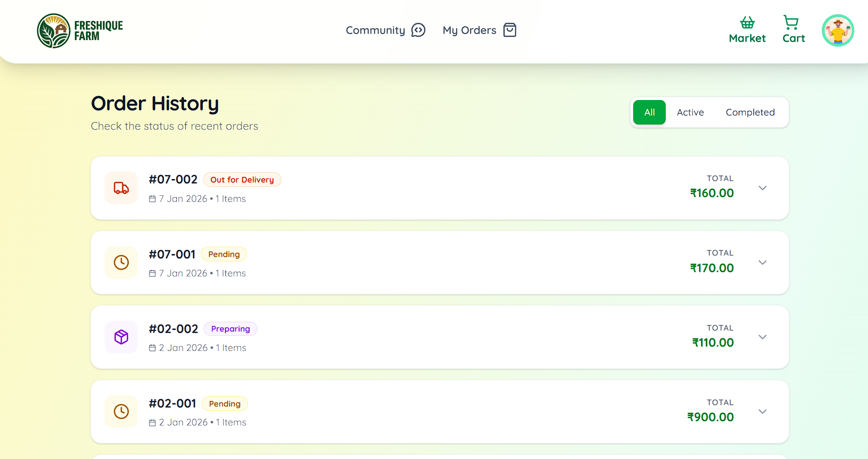Click the ₹170.00 total amount
This screenshot has height=459, width=868.
click(x=712, y=268)
